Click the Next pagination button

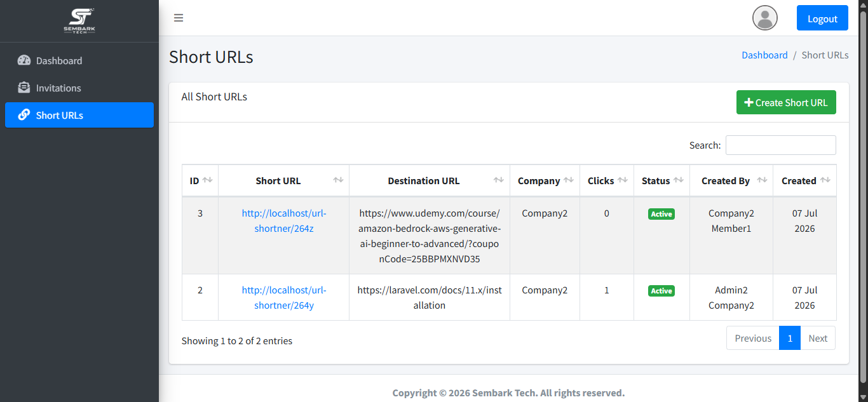click(x=818, y=338)
